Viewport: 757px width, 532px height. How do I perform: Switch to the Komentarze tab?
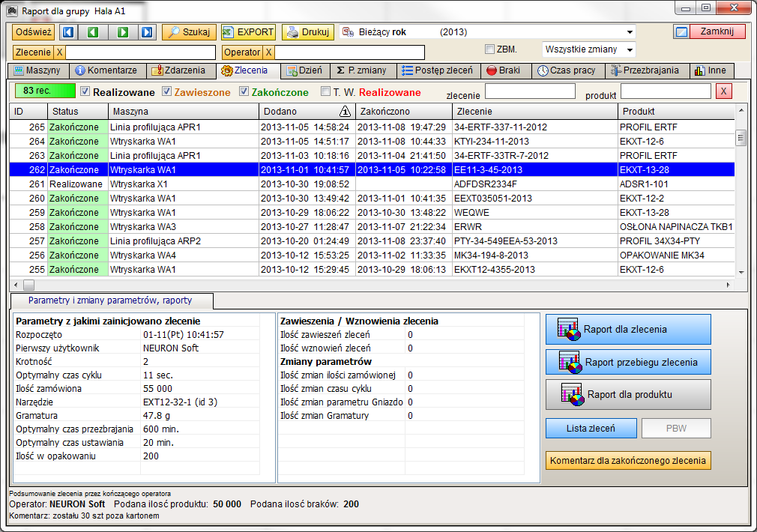point(106,70)
